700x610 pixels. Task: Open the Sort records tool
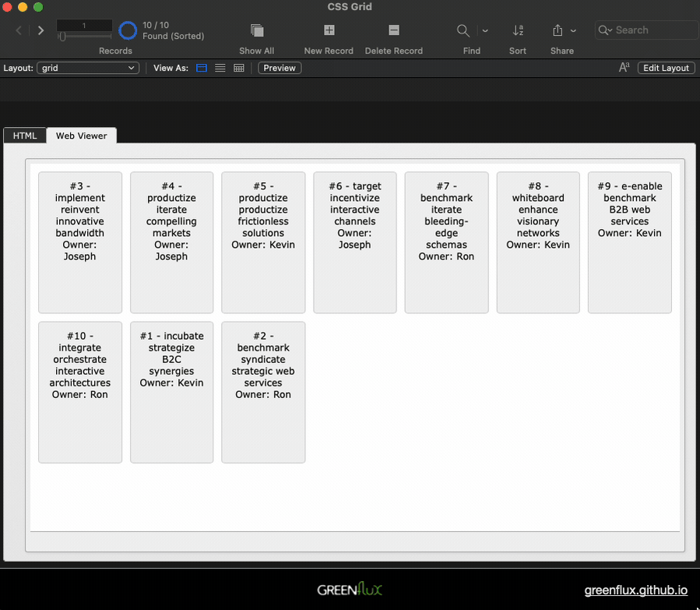pyautogui.click(x=518, y=30)
